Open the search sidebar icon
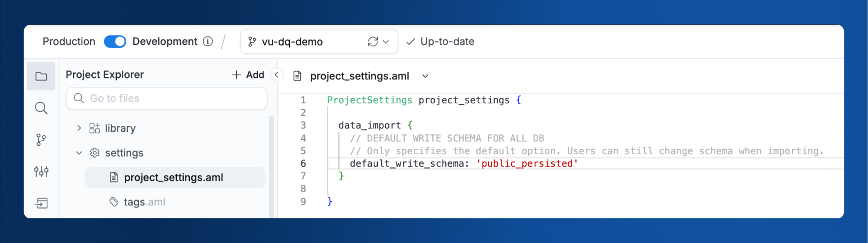 coord(41,108)
